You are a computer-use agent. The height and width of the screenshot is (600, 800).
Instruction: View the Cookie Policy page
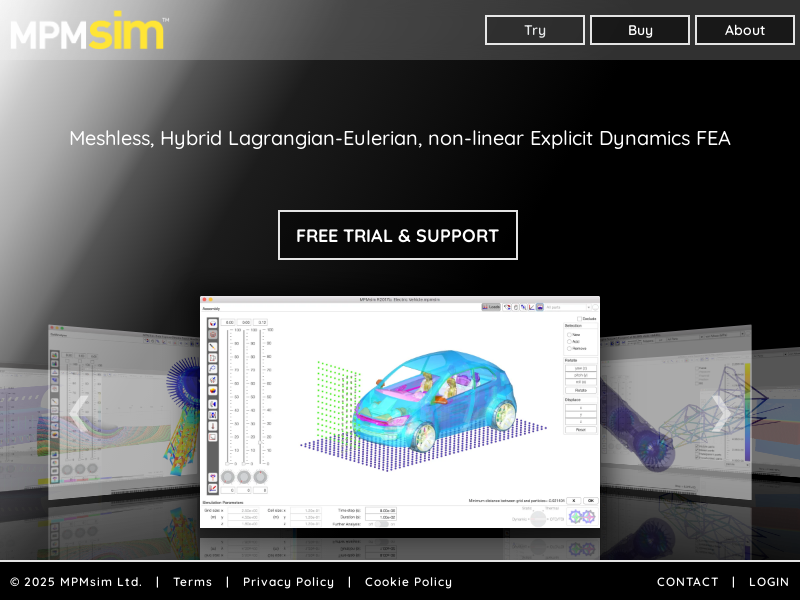coord(408,582)
